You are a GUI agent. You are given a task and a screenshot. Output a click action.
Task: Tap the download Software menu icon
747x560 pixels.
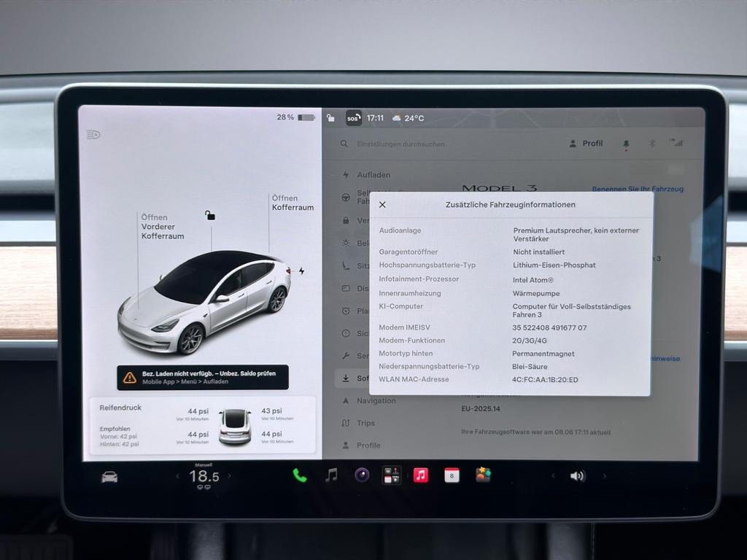click(346, 378)
